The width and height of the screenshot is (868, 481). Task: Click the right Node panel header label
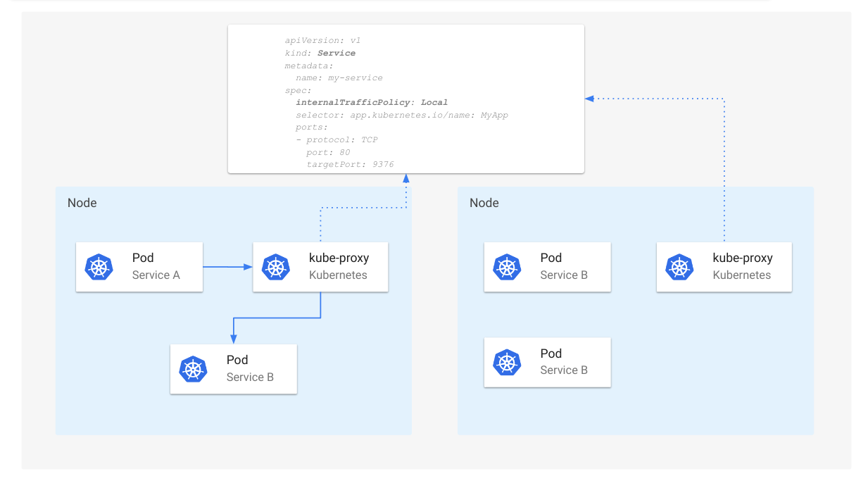(x=484, y=203)
